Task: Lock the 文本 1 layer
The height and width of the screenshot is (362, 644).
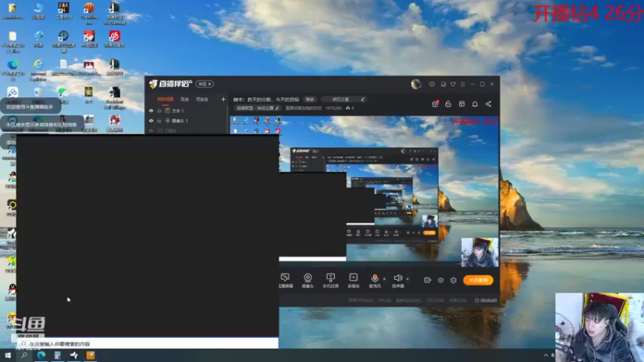Action: [x=159, y=111]
